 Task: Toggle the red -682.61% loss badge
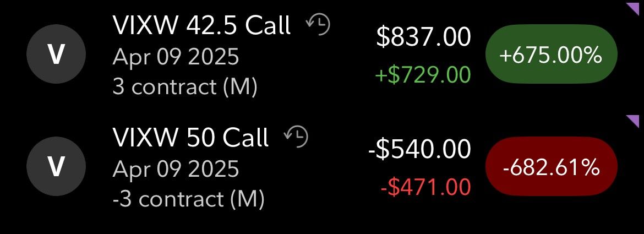(551, 166)
